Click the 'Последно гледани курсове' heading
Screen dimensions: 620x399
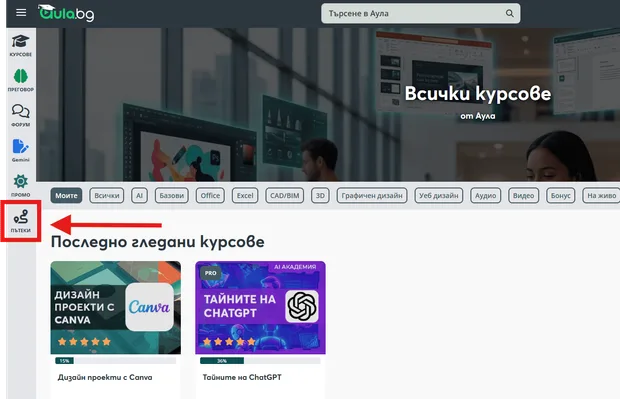coord(158,242)
